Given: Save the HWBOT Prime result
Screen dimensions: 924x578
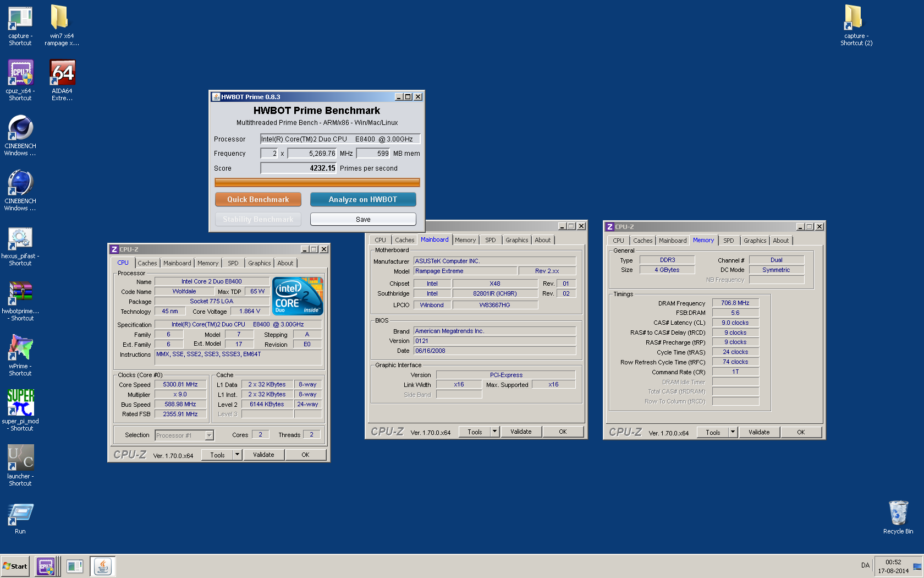Looking at the screenshot, I should coord(363,219).
